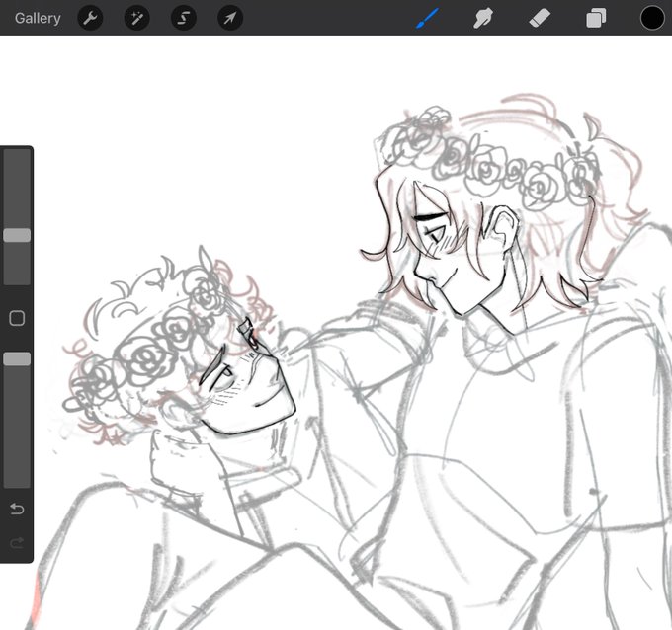Viewport: 672px width, 630px height.
Task: Open the Adjustments magic wand menu
Action: (x=136, y=18)
